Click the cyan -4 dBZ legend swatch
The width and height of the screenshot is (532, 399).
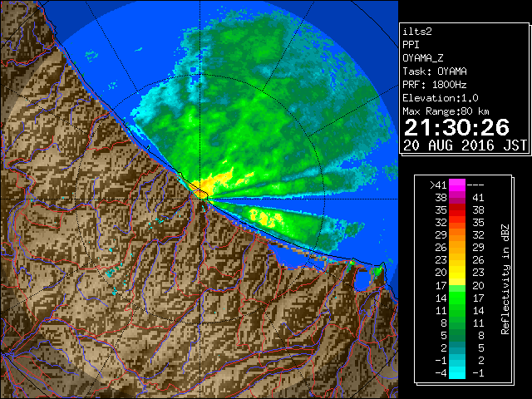point(457,373)
